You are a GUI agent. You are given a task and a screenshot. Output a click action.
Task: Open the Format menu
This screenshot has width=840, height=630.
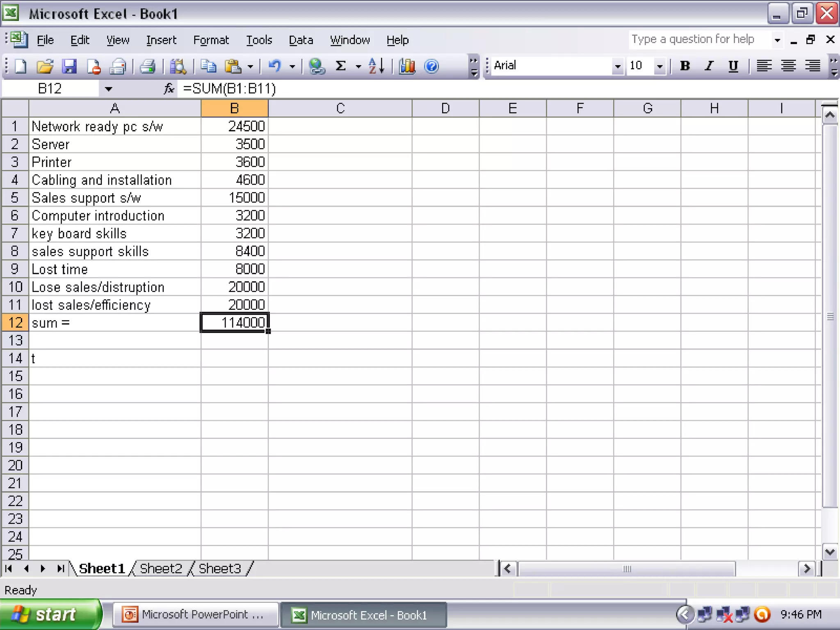(211, 40)
